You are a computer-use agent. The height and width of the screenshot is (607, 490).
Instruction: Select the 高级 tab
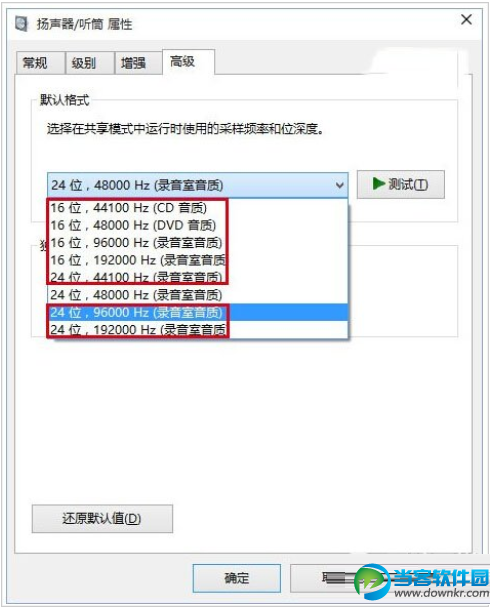tap(188, 62)
